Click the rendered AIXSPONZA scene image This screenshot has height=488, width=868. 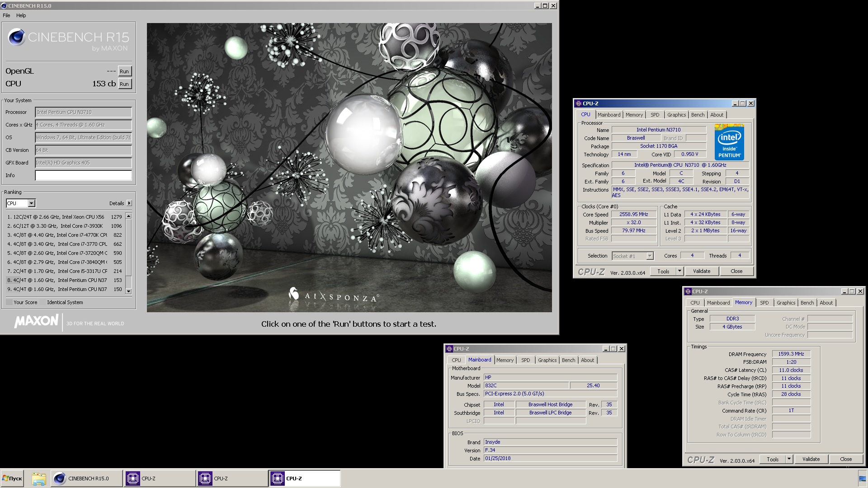tap(349, 168)
